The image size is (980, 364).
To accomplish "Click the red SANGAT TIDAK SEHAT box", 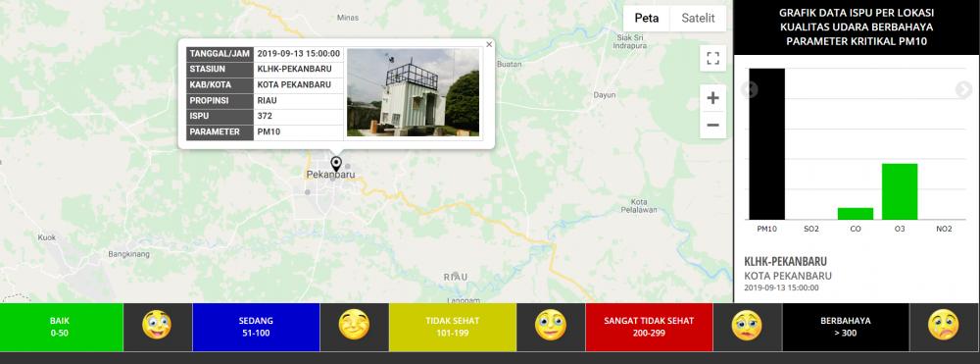I will tap(649, 327).
